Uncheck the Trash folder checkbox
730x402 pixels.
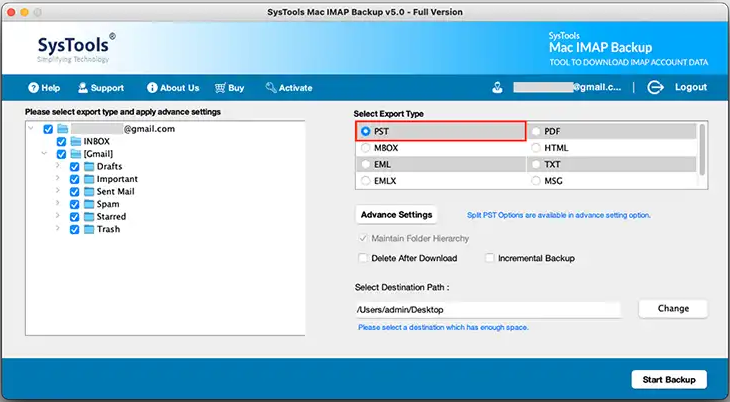74,230
